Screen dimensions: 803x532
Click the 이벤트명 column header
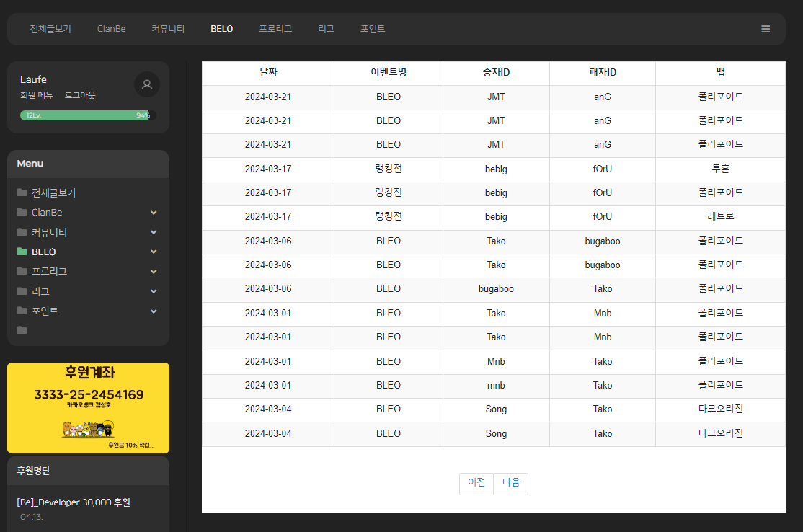[389, 73]
